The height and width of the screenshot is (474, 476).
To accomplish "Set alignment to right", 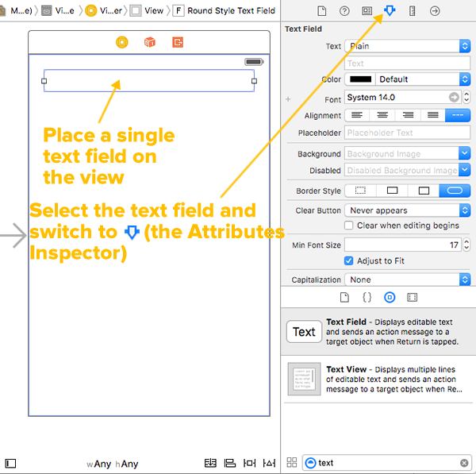I will 408,115.
